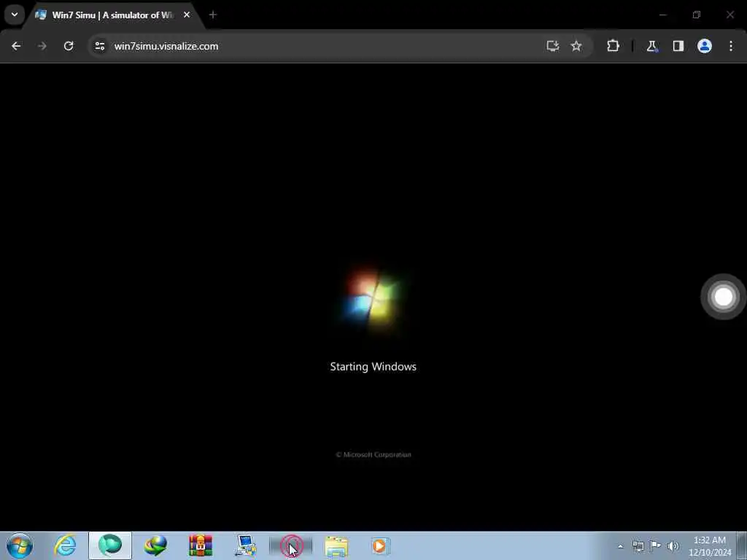Image resolution: width=747 pixels, height=560 pixels.
Task: Open the pink circle taskbar app
Action: pyautogui.click(x=290, y=545)
